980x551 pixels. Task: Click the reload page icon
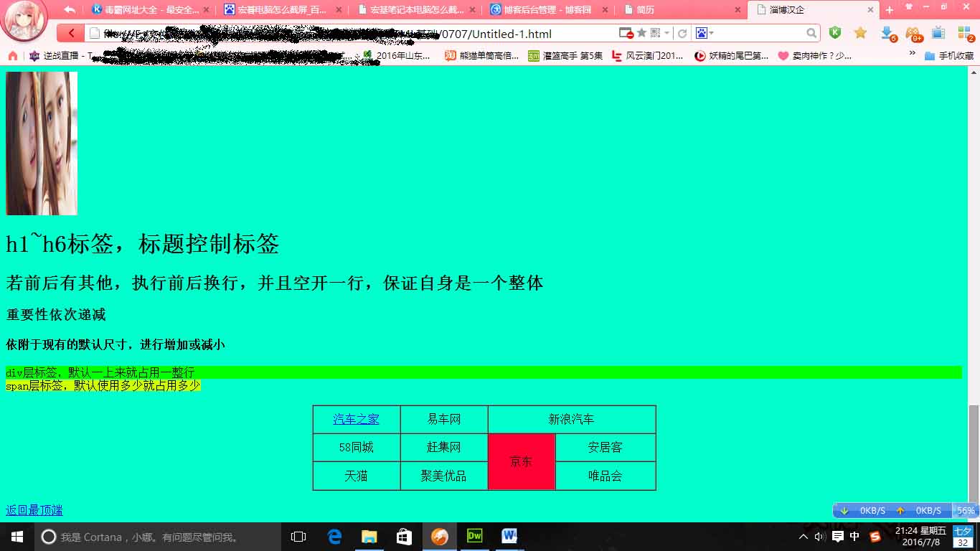pos(682,34)
